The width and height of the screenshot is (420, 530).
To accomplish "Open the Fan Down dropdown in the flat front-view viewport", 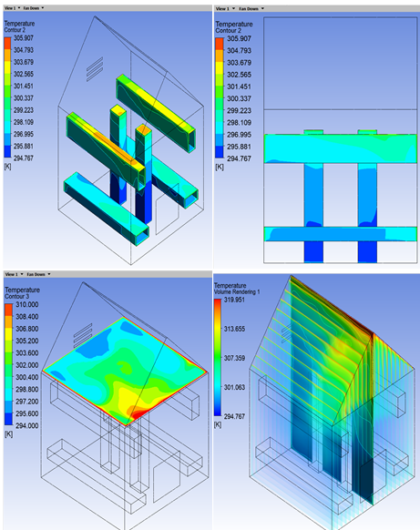I will [x=251, y=8].
